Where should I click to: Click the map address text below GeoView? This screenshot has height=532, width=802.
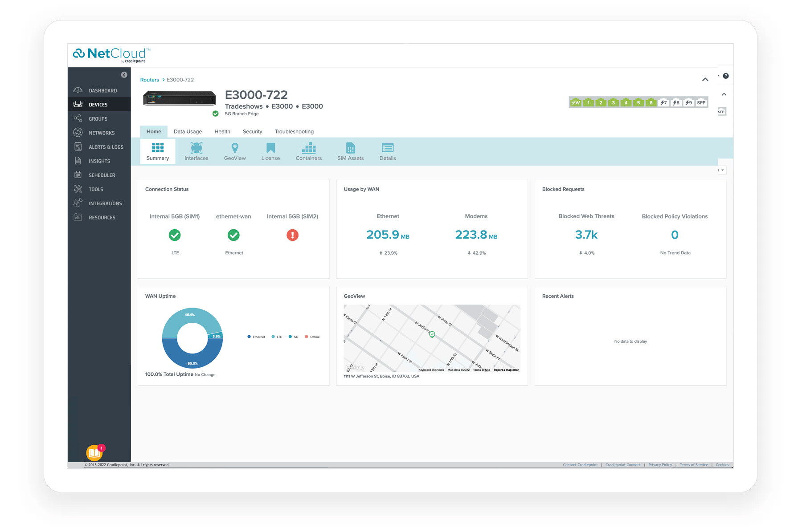point(381,376)
